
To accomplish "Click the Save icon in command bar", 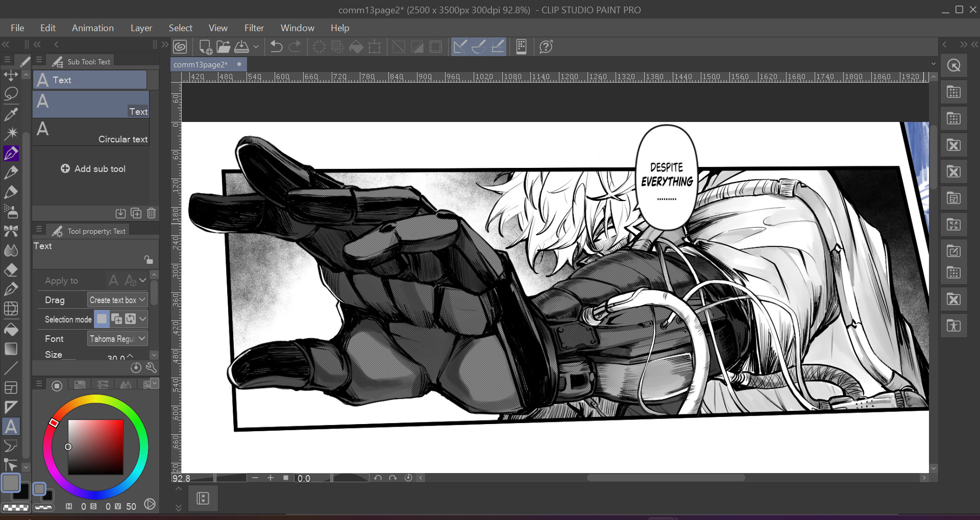I will click(x=241, y=47).
